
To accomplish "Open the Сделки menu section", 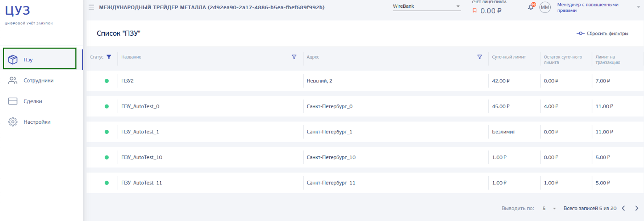I will (33, 101).
